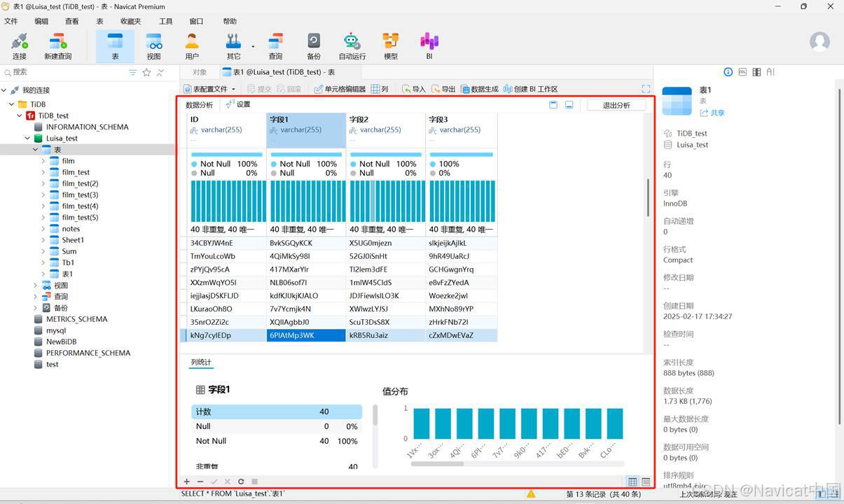Open the 其它 dropdown arrow

coord(253,47)
